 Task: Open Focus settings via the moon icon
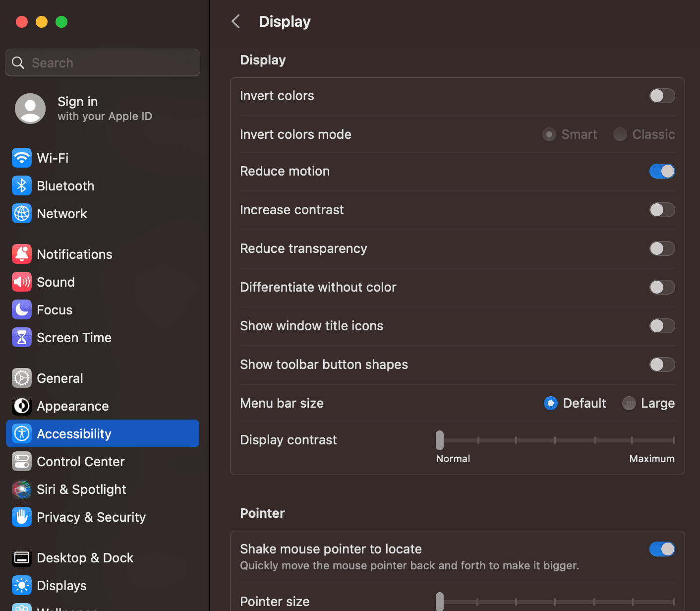21,309
